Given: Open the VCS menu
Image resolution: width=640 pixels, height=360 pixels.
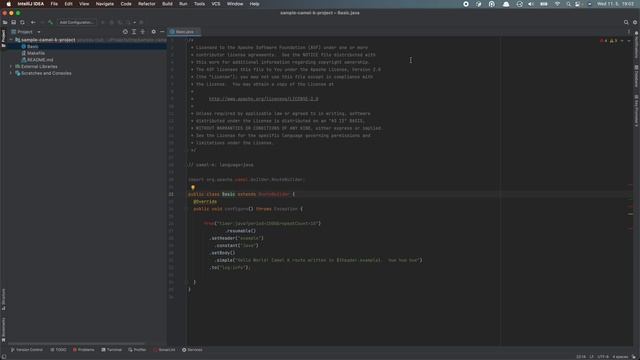Looking at the screenshot, I should [x=216, y=4].
